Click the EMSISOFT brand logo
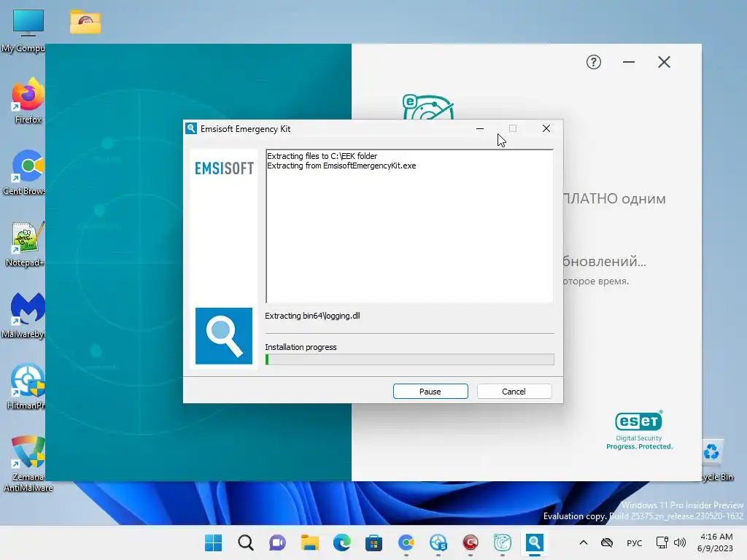Viewport: 747px width, 560px height. 224,168
